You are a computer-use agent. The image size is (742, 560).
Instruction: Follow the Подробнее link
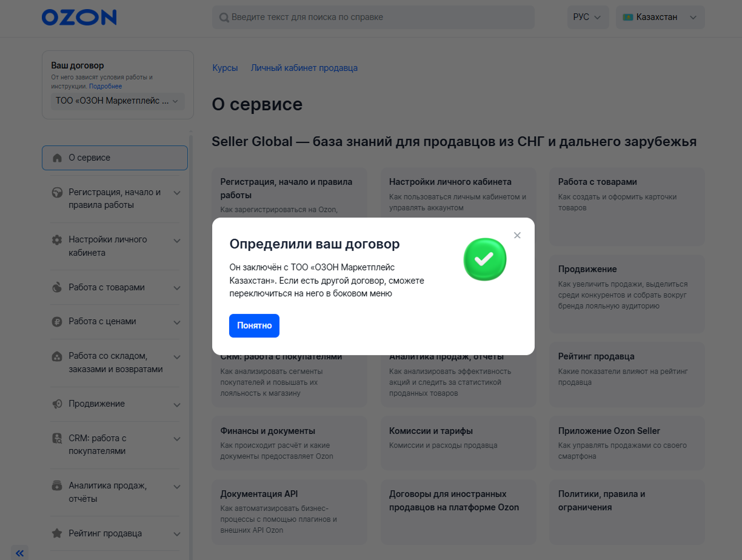coord(105,86)
